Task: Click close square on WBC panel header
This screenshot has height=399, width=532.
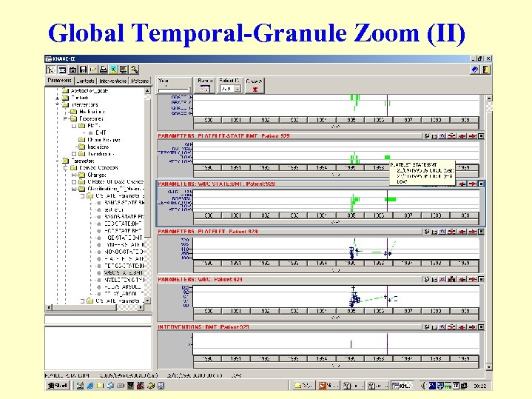Action: click(481, 280)
